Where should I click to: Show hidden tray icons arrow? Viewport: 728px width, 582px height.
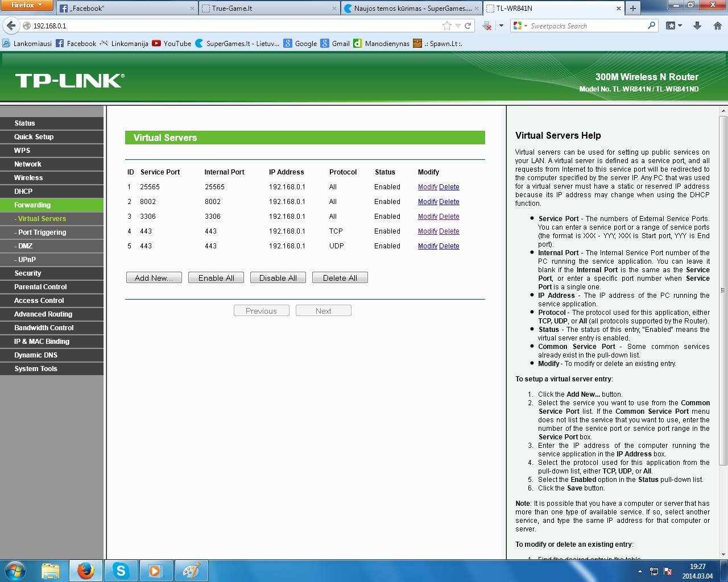(x=640, y=571)
